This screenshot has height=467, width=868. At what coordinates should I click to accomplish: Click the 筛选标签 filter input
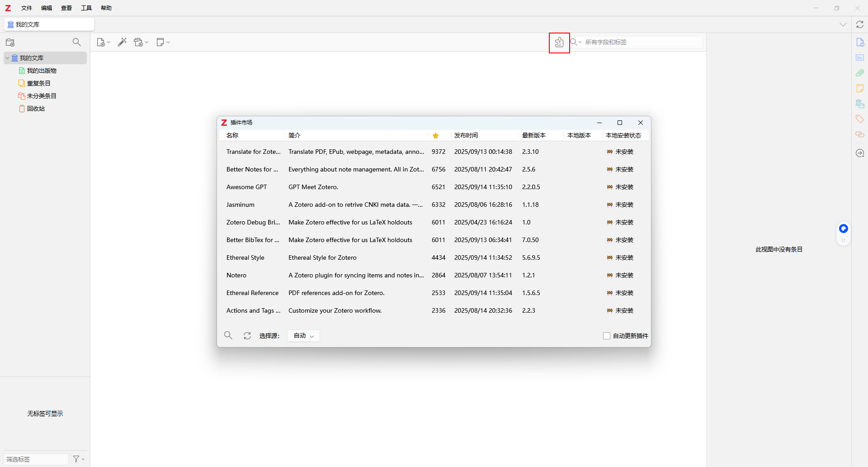pyautogui.click(x=36, y=459)
